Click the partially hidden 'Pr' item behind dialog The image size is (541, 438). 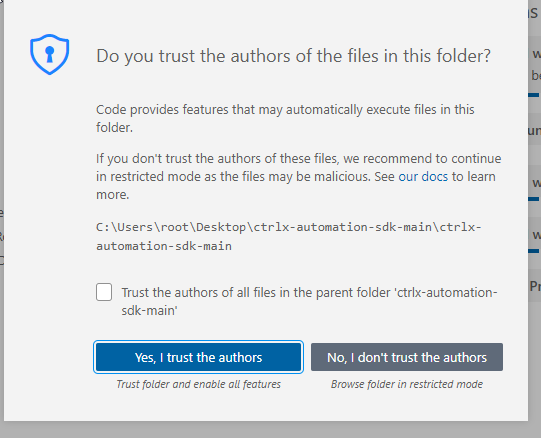pos(535,286)
